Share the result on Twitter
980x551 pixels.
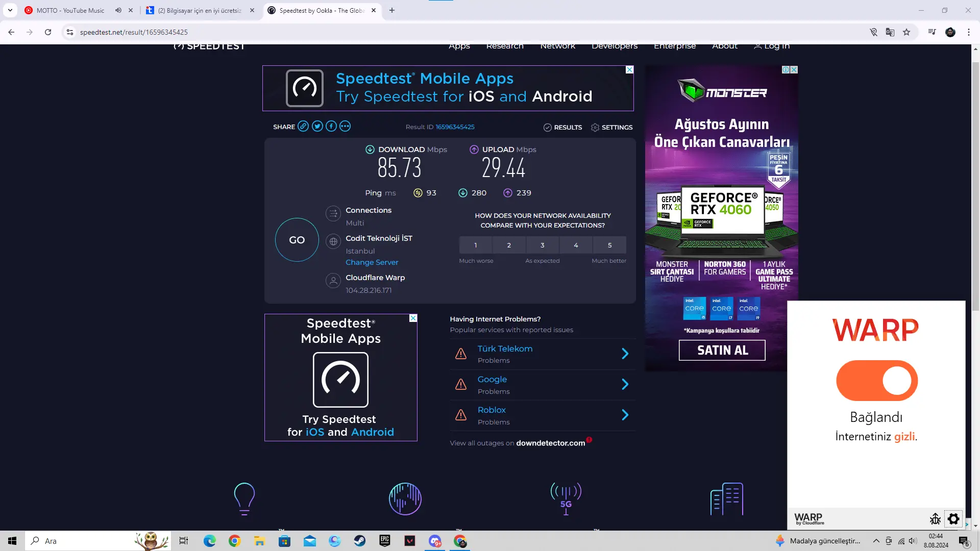[x=317, y=126]
